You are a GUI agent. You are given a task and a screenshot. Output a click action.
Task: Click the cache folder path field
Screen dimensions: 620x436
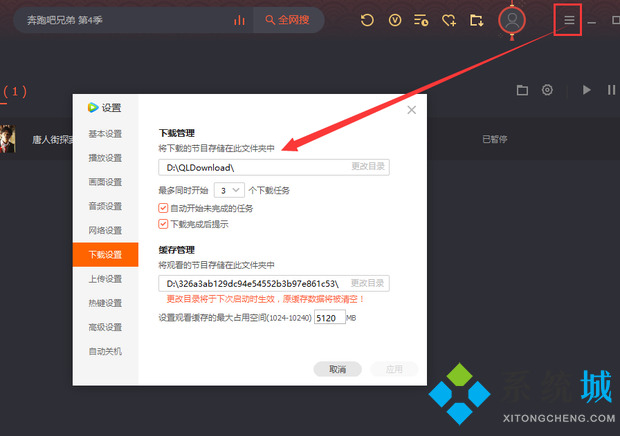tap(274, 283)
